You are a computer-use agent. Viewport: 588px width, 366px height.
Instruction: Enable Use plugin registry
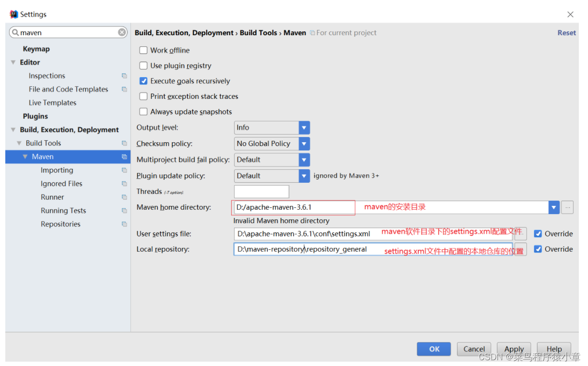[143, 66]
